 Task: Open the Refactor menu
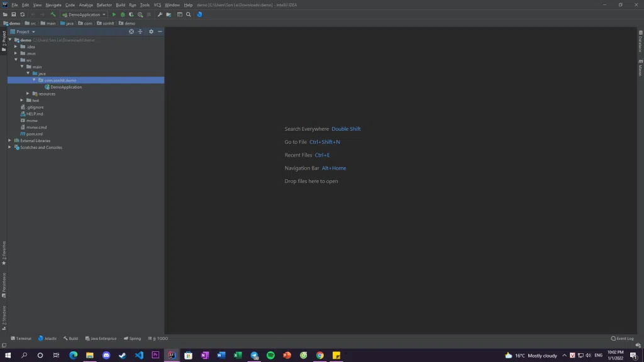pyautogui.click(x=104, y=5)
